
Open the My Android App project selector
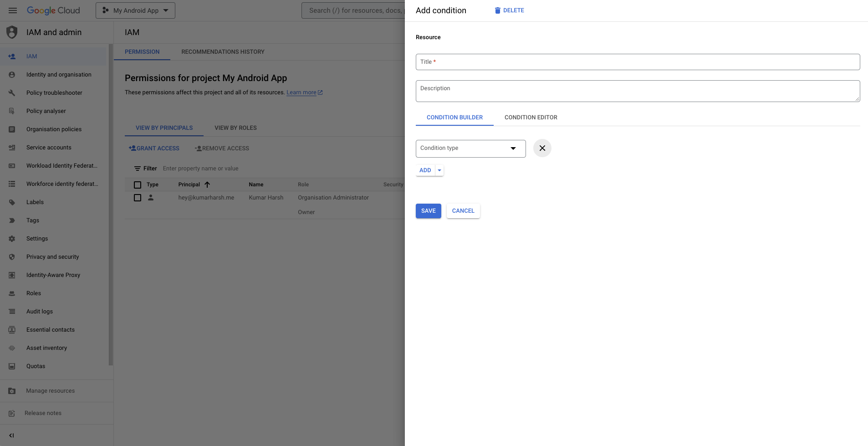[x=135, y=10]
